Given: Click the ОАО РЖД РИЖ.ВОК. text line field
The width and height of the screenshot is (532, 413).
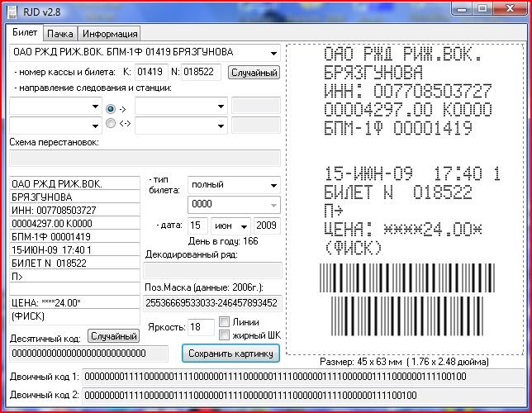Looking at the screenshot, I should (x=74, y=183).
